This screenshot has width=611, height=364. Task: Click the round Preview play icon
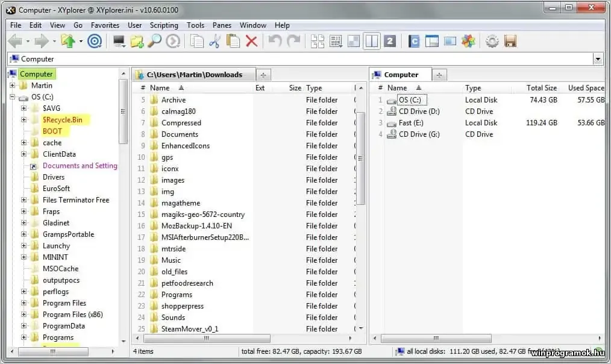[x=173, y=41]
